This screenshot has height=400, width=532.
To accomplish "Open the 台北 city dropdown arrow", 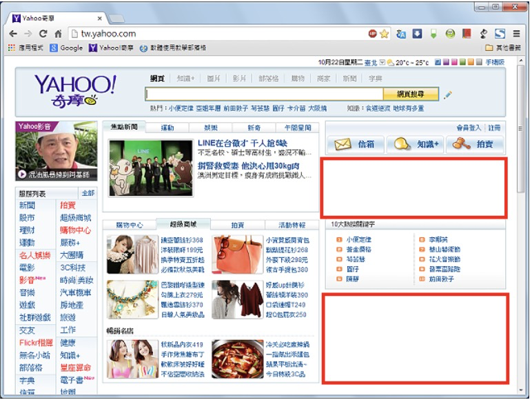I will pos(382,62).
